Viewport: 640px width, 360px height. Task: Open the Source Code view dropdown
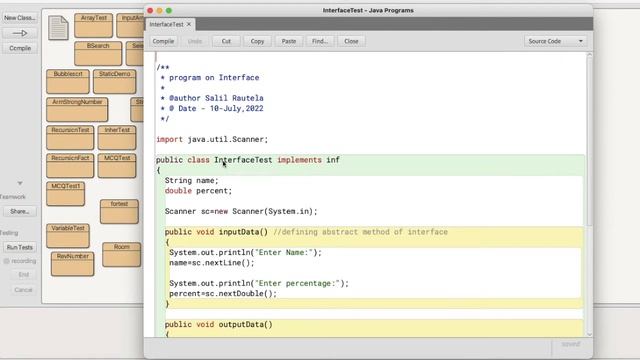(556, 41)
